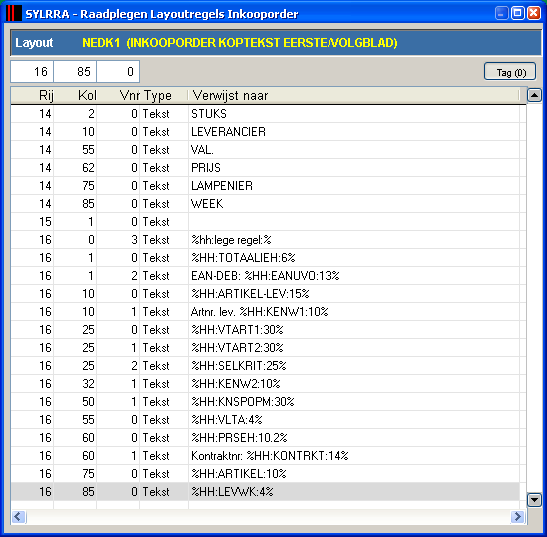Viewport: 547px width, 537px height.
Task: Click the Type column header
Action: pyautogui.click(x=164, y=95)
